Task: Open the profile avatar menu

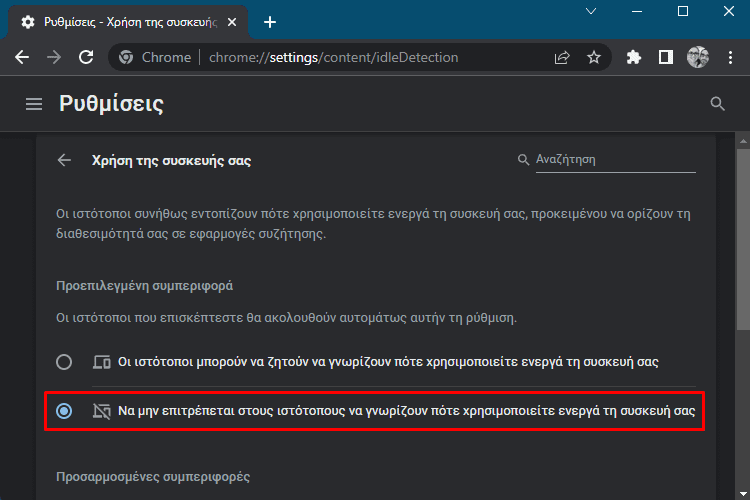Action: 698,57
